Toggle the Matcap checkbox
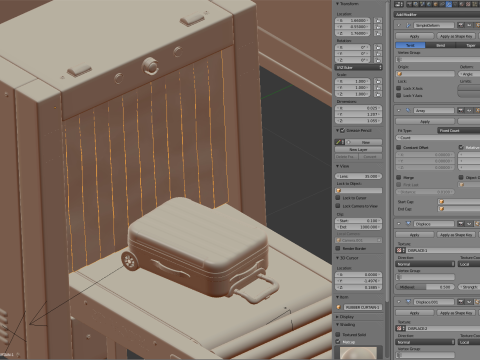Viewport: 480px width, 360px height. (x=338, y=342)
